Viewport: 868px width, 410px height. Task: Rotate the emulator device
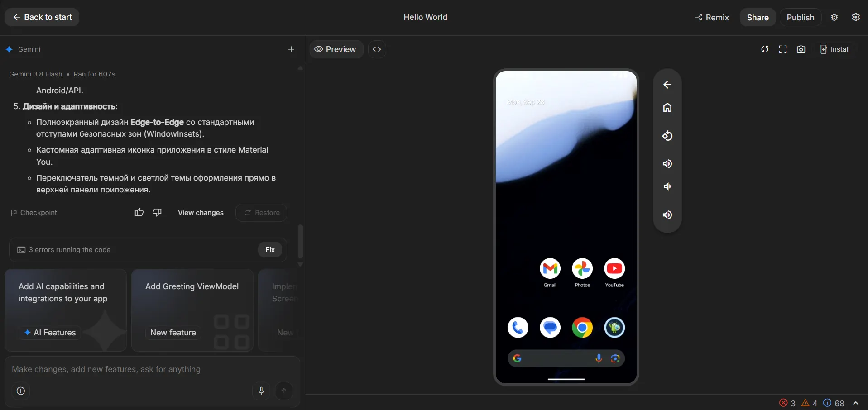pos(667,136)
